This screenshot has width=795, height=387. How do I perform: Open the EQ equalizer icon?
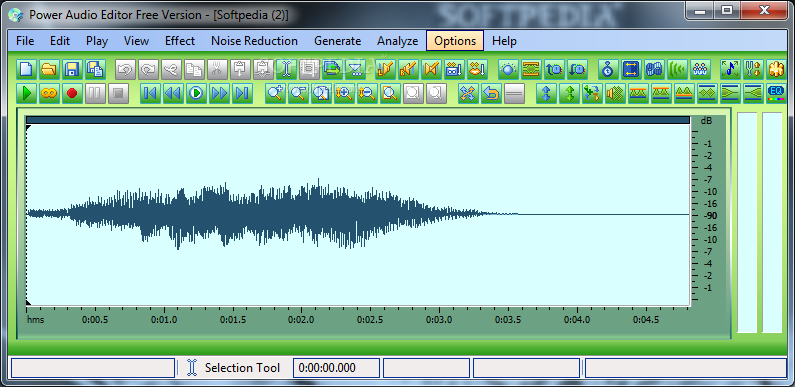pyautogui.click(x=776, y=93)
